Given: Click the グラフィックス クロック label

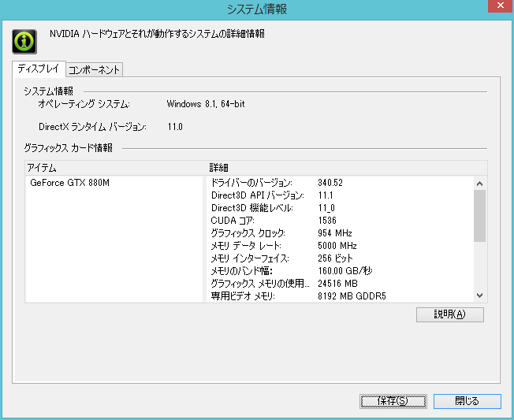Looking at the screenshot, I should click(248, 233).
